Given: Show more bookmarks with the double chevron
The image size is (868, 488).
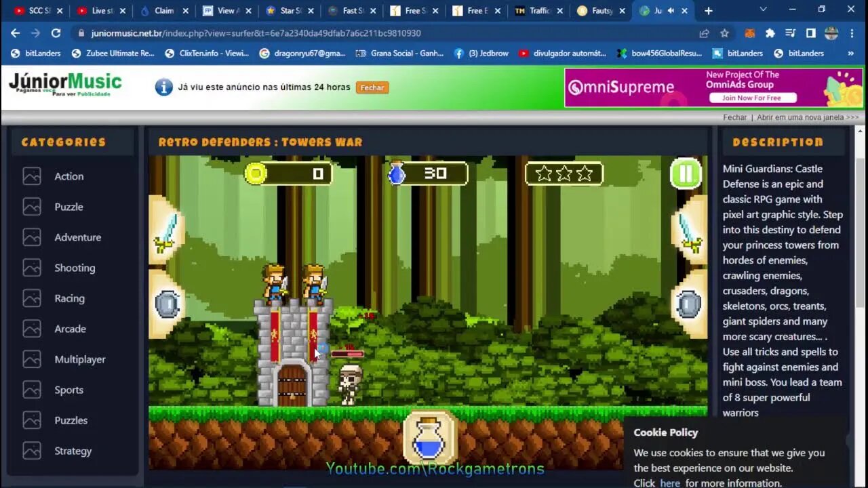Looking at the screenshot, I should click(x=851, y=53).
